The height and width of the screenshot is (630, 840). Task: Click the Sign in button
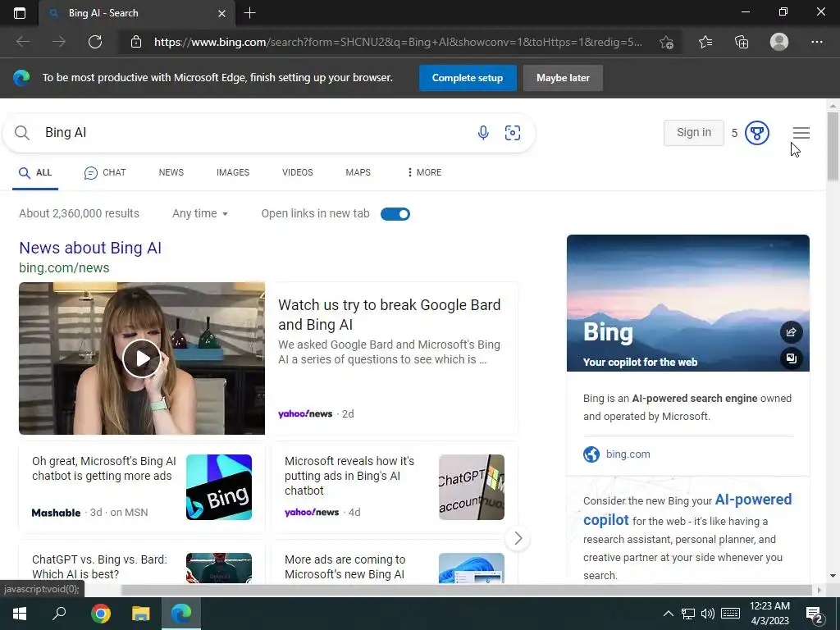tap(694, 133)
